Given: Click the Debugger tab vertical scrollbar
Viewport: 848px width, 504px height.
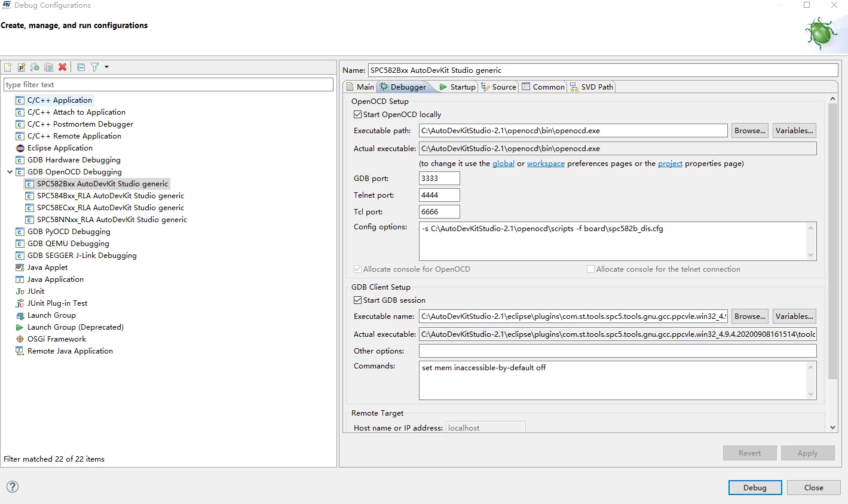Looking at the screenshot, I should pos(833,241).
